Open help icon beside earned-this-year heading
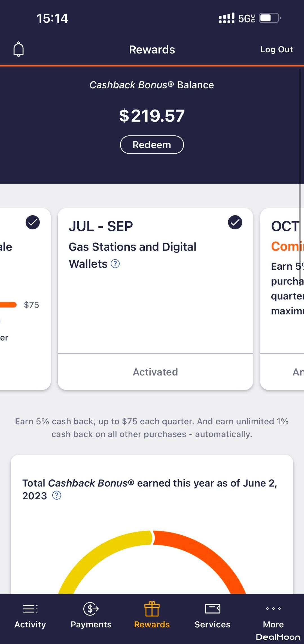The width and height of the screenshot is (304, 644). 57,495
